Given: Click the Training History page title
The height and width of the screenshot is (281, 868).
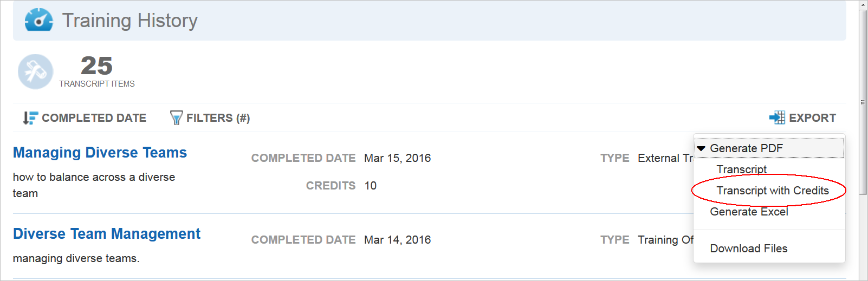Looking at the screenshot, I should tap(130, 21).
